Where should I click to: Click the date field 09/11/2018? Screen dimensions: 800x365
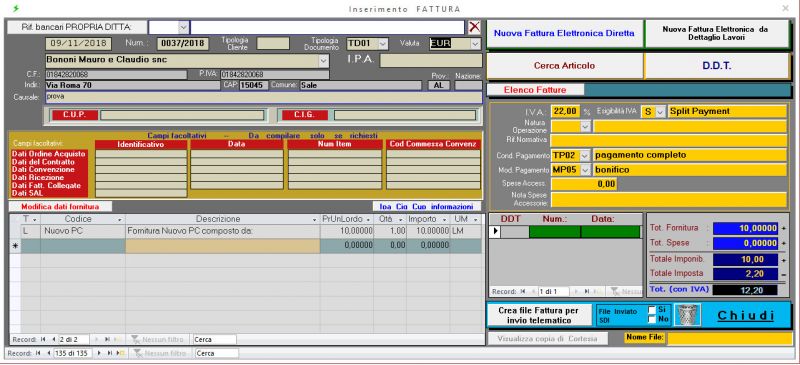coord(78,43)
